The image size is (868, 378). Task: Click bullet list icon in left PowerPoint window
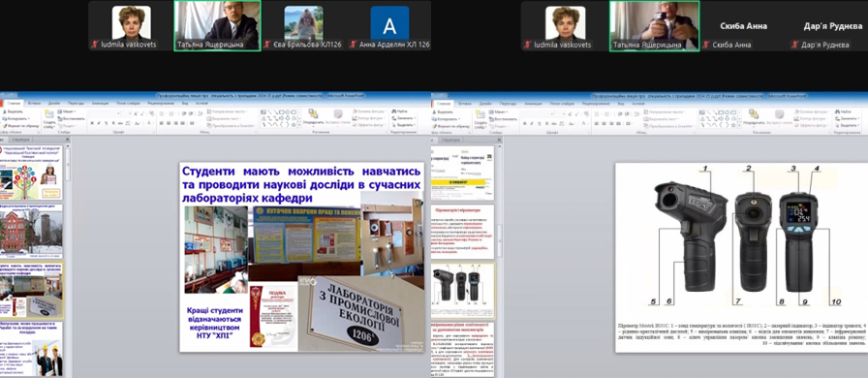(x=162, y=113)
